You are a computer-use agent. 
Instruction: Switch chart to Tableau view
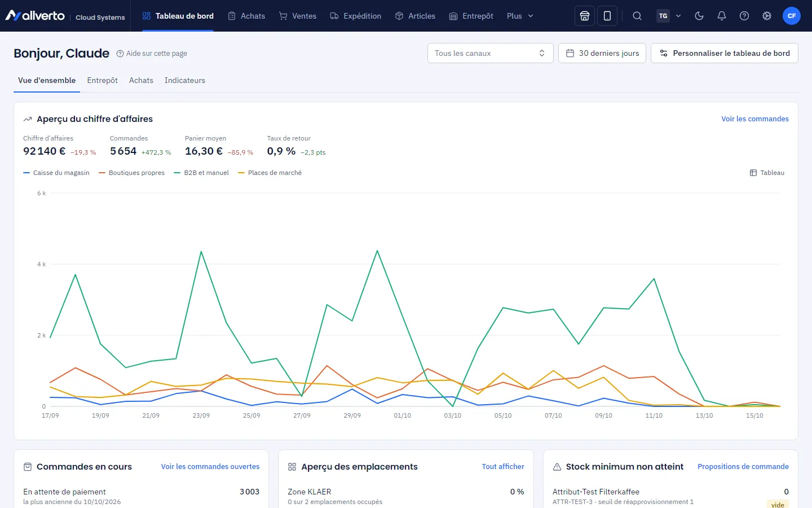(x=767, y=173)
